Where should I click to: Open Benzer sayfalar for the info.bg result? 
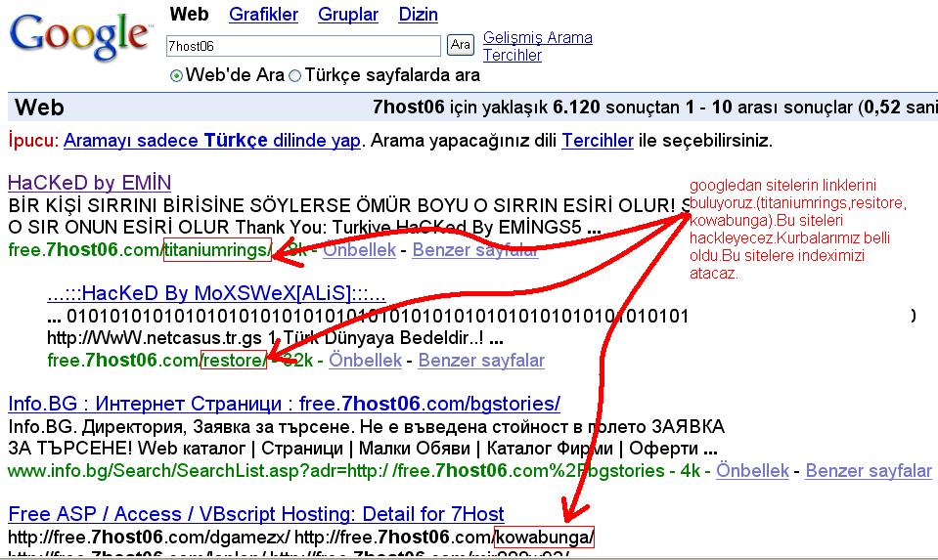tap(869, 471)
